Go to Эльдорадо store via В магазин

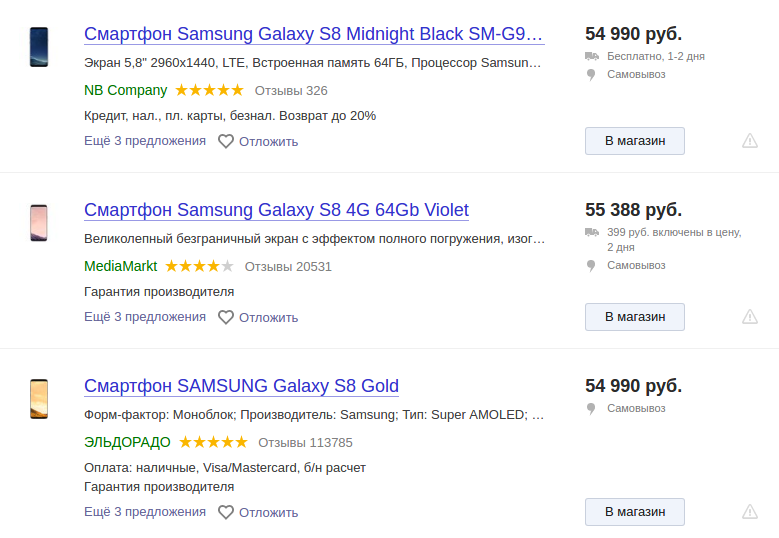pyautogui.click(x=635, y=512)
